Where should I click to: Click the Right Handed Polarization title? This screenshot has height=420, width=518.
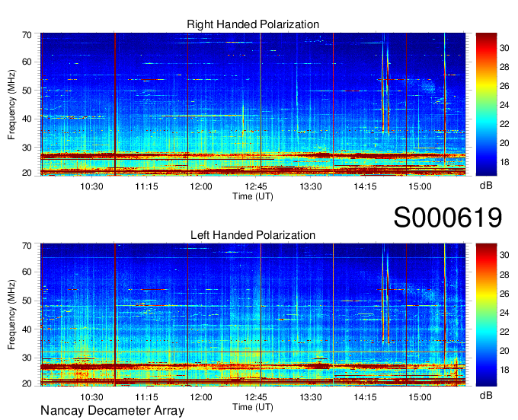coord(253,24)
